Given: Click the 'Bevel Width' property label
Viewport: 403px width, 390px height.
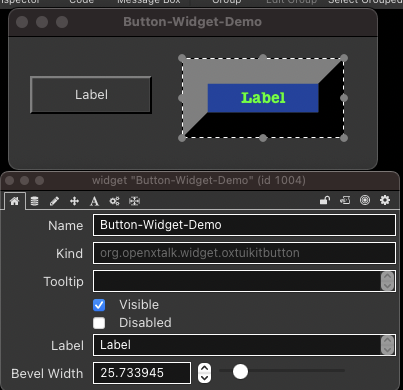Looking at the screenshot, I should (x=47, y=373).
